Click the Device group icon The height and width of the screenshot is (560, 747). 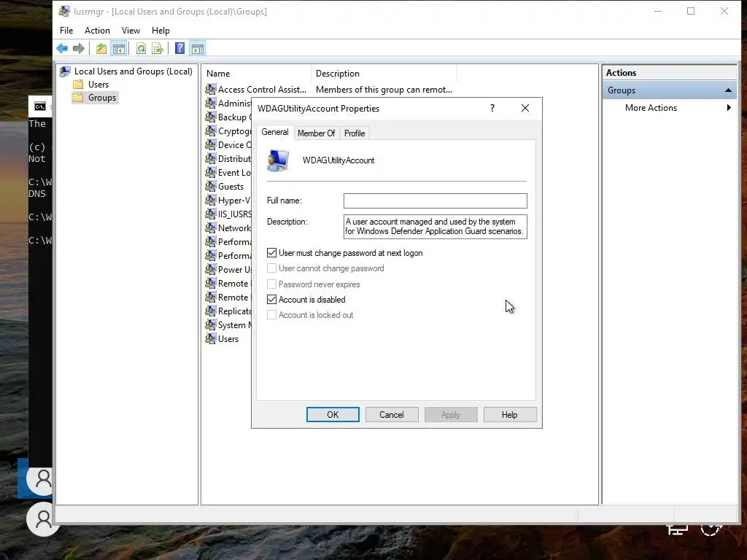[211, 144]
